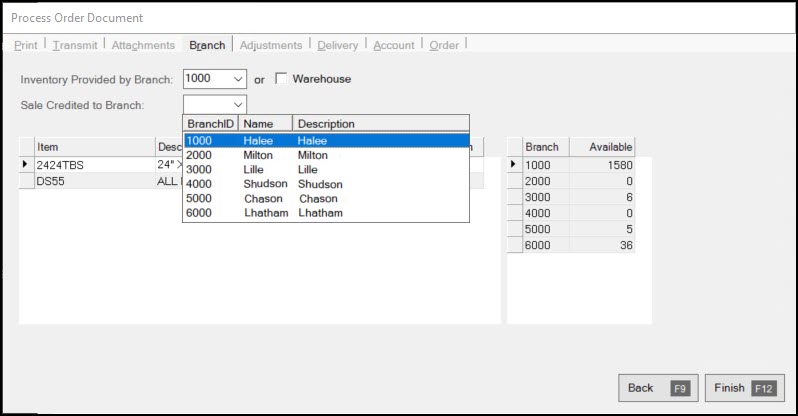The width and height of the screenshot is (798, 416).
Task: Open the Delivery tab
Action: tap(338, 45)
